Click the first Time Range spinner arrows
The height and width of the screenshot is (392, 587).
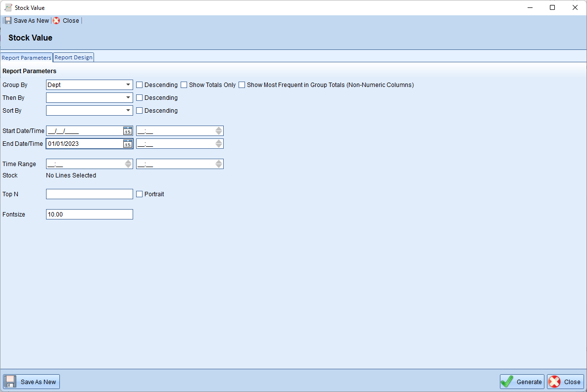pyautogui.click(x=128, y=164)
